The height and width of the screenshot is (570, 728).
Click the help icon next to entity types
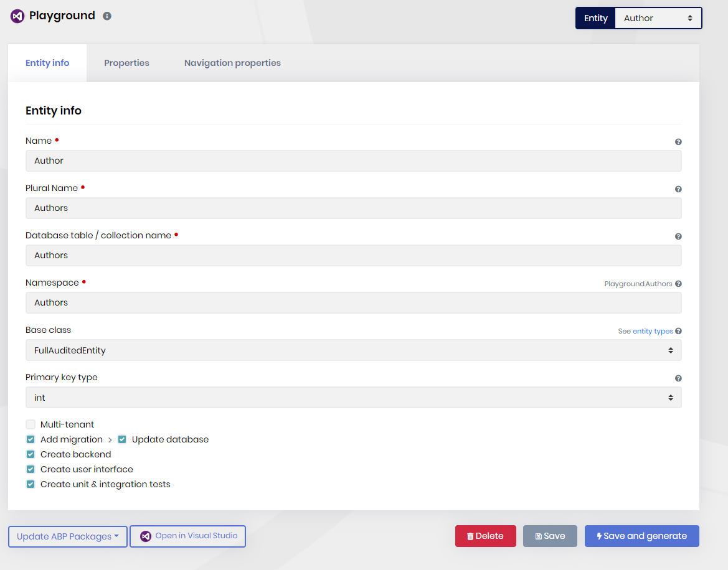click(x=678, y=331)
